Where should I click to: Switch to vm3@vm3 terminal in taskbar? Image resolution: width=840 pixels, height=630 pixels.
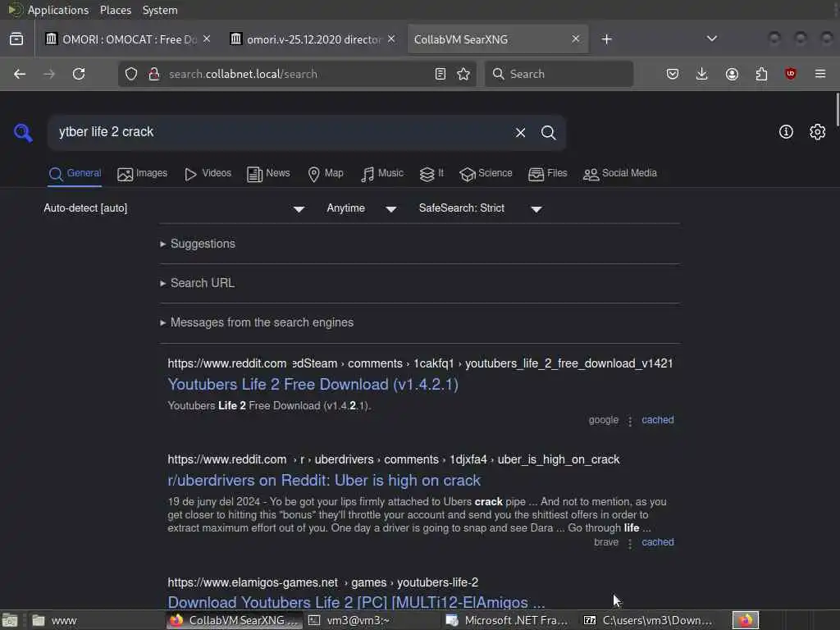coord(372,620)
